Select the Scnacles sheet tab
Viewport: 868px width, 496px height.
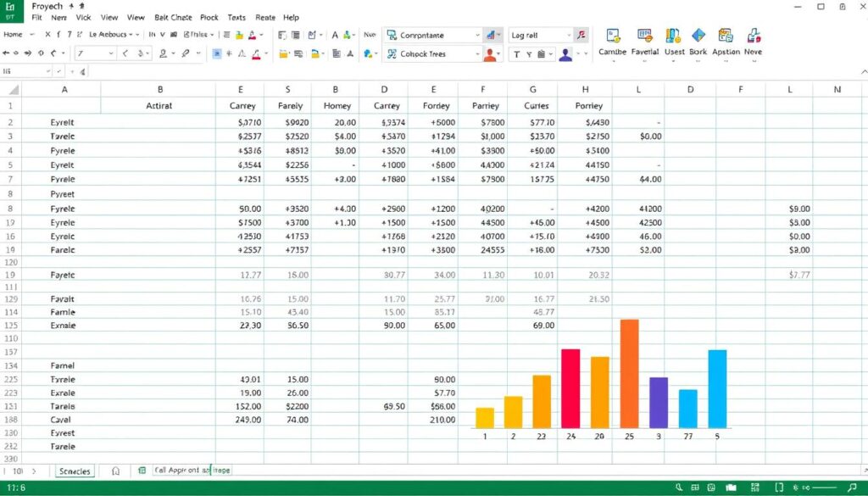pyautogui.click(x=75, y=471)
